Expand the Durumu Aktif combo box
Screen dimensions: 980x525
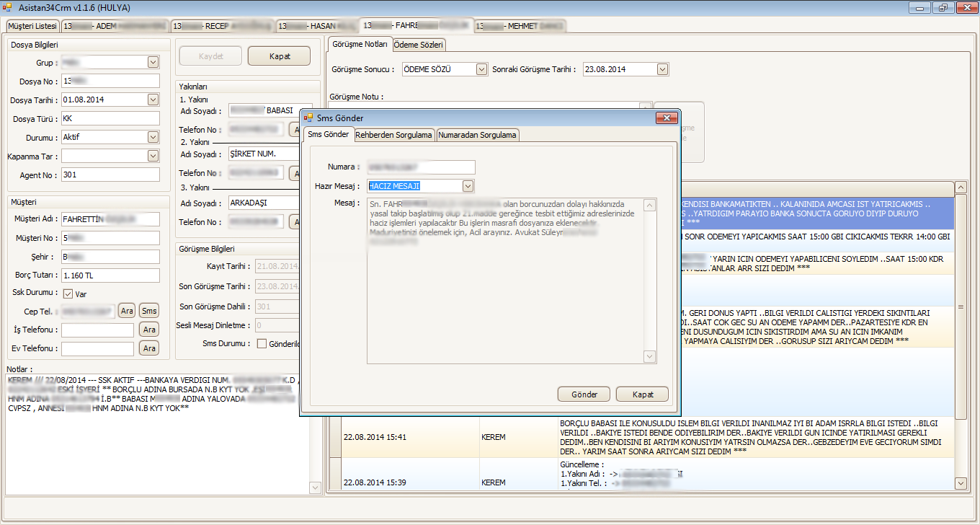coord(153,137)
